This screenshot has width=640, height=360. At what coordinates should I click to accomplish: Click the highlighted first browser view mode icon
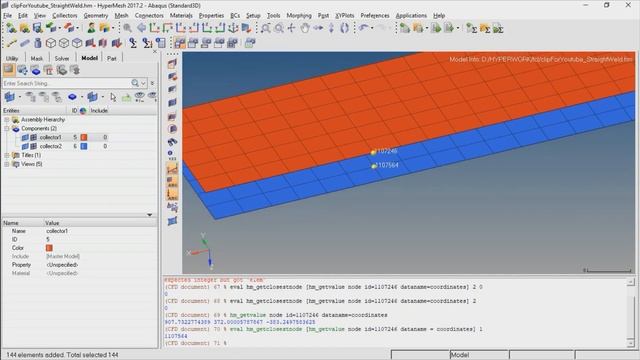pos(9,71)
